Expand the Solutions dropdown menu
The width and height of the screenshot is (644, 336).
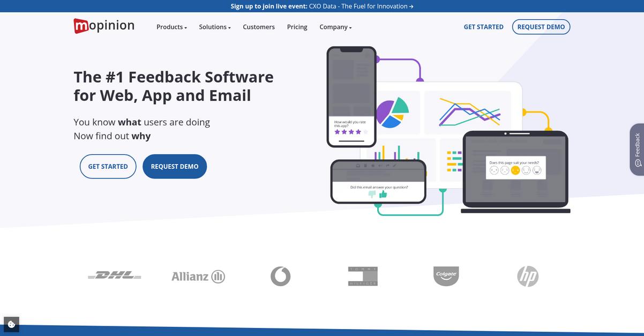(x=215, y=27)
